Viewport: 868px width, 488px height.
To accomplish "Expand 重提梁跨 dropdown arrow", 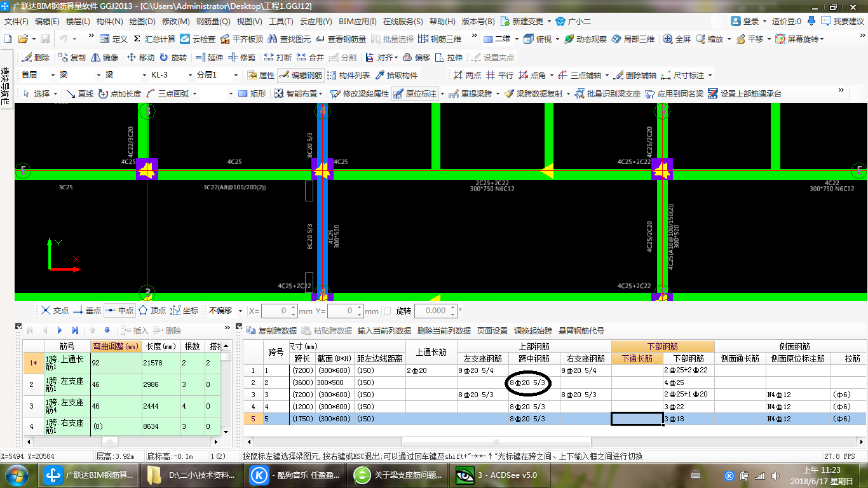I will [x=497, y=93].
